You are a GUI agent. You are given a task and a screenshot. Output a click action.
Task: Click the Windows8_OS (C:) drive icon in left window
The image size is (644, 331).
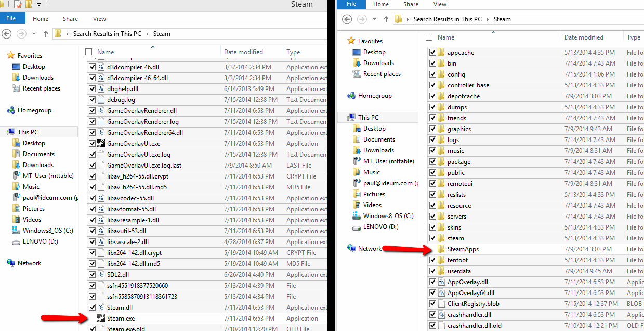point(16,230)
